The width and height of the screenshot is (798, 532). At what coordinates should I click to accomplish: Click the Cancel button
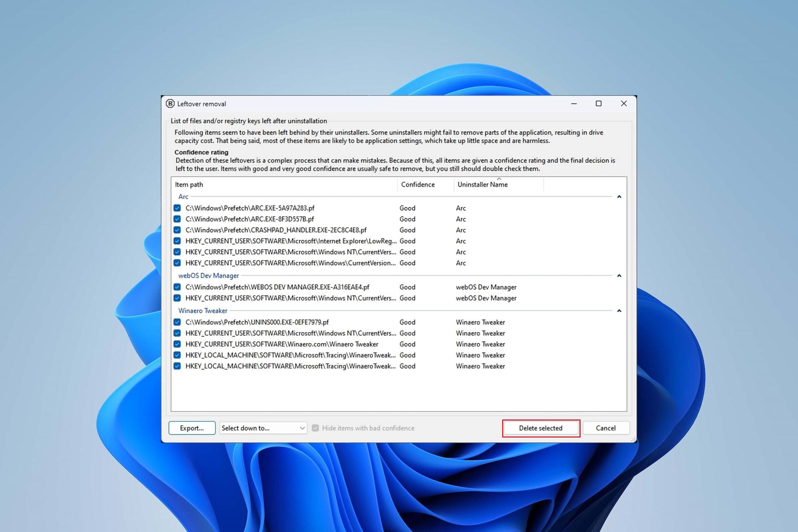click(606, 428)
